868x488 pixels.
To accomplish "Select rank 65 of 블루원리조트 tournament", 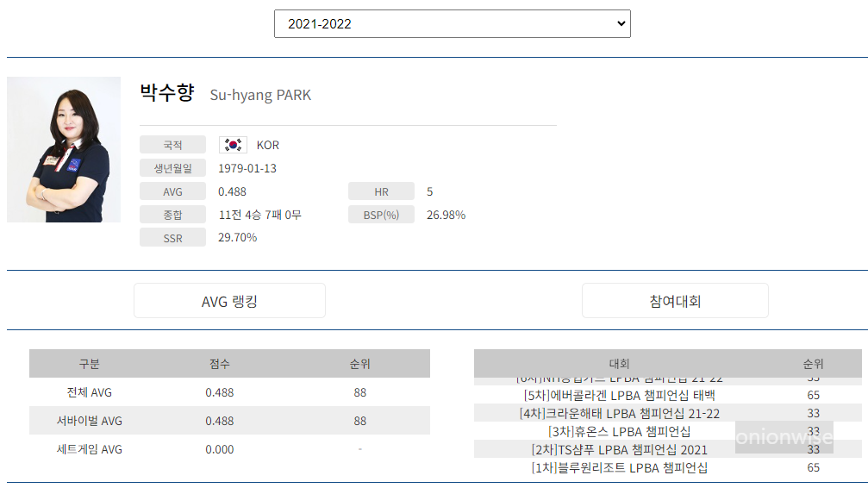I will coord(813,467).
